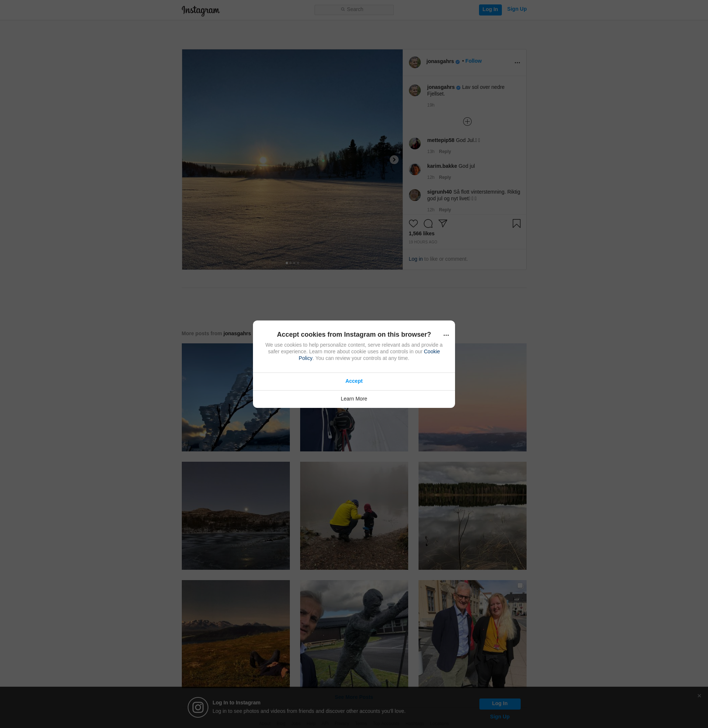Click the share paper plane icon
The width and height of the screenshot is (708, 728).
point(442,223)
